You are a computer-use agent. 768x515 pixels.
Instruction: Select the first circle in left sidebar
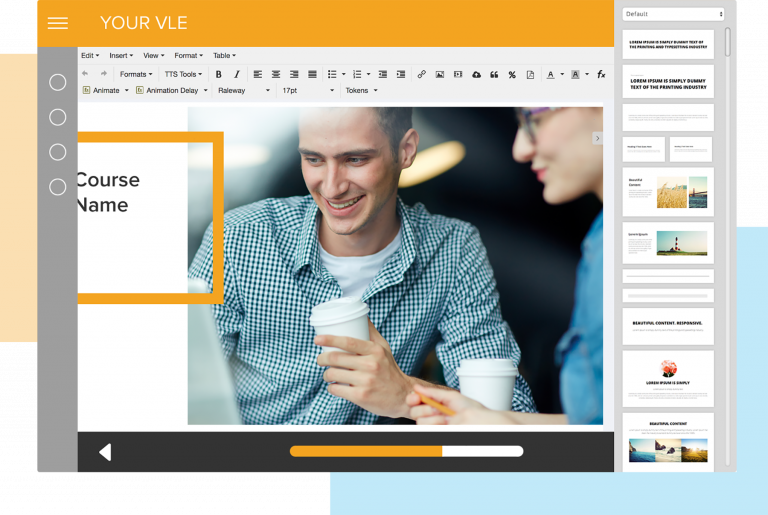pyautogui.click(x=58, y=83)
